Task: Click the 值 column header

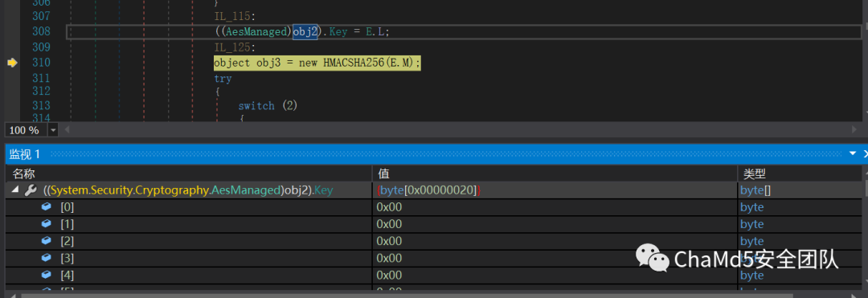Action: coord(383,174)
